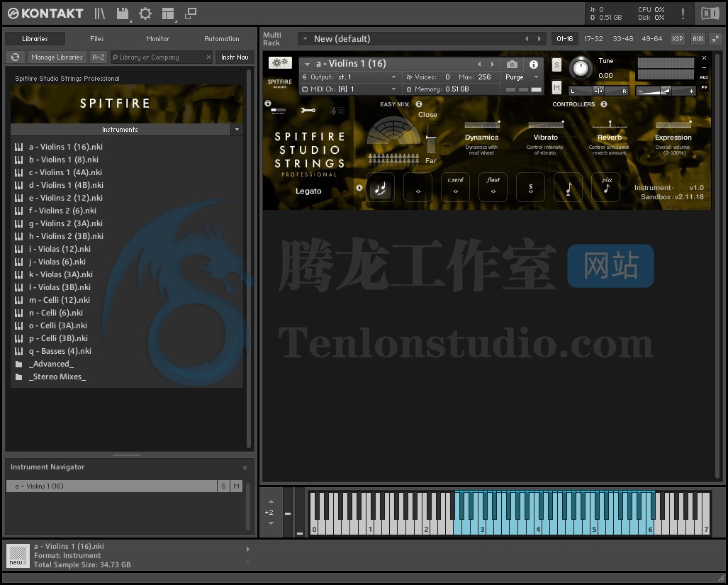Click Manage Libraries button

pos(57,57)
